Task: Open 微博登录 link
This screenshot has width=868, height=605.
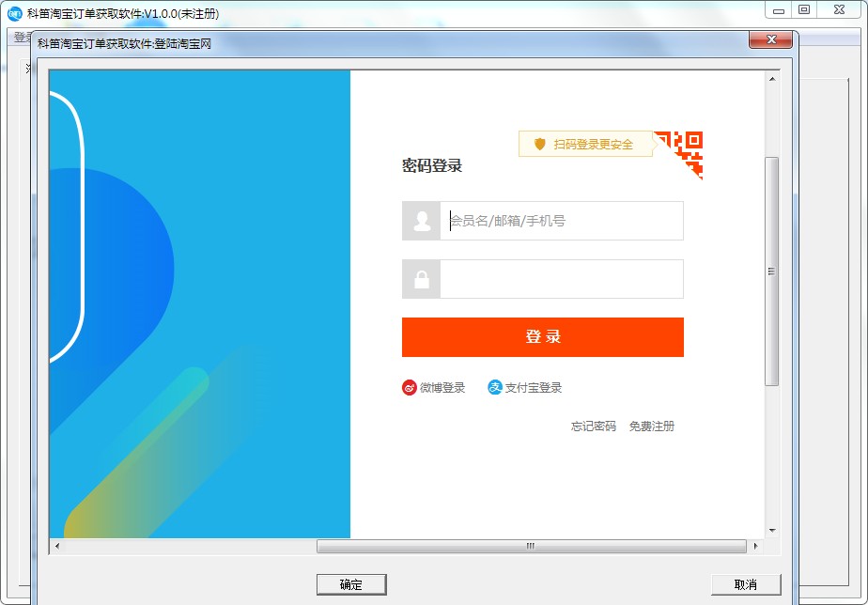Action: [442, 387]
